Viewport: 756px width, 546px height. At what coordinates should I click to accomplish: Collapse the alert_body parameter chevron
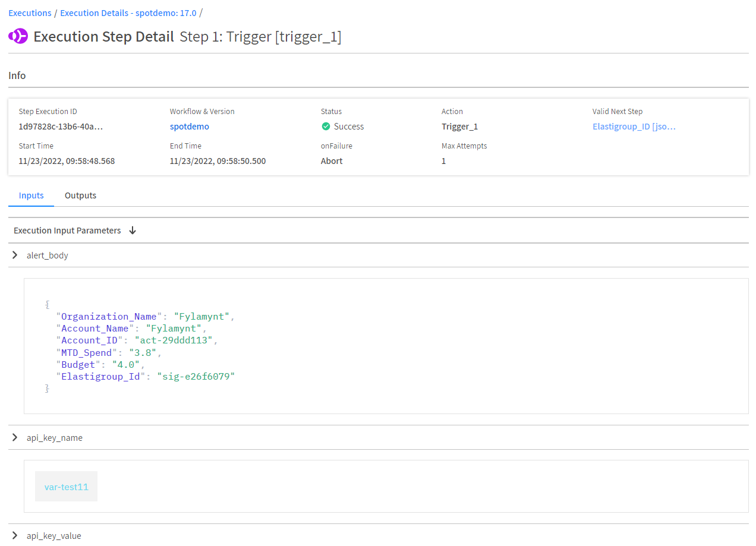tap(15, 255)
